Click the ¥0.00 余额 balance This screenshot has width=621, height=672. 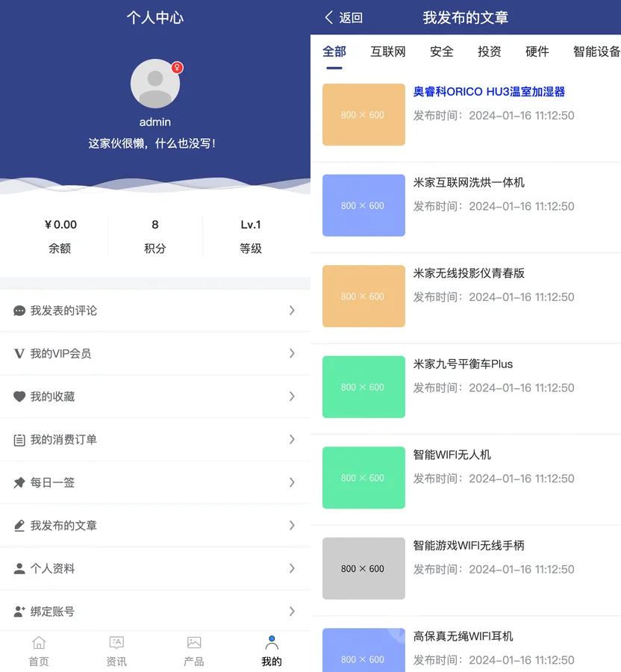(x=60, y=236)
